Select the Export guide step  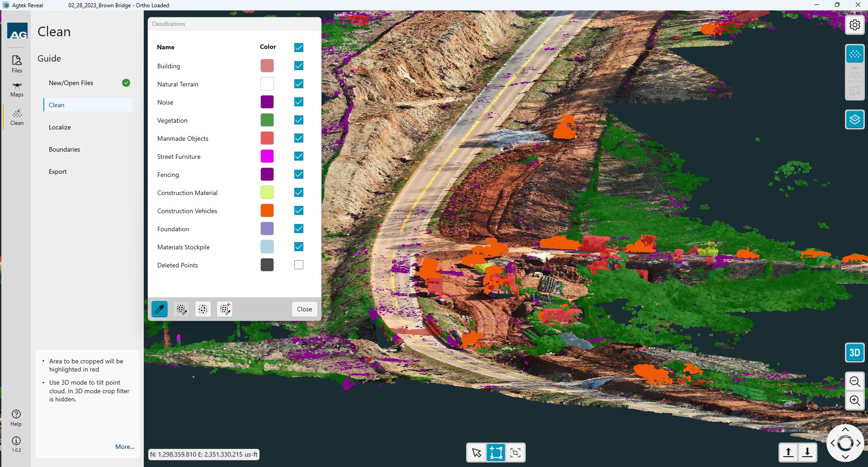(57, 172)
